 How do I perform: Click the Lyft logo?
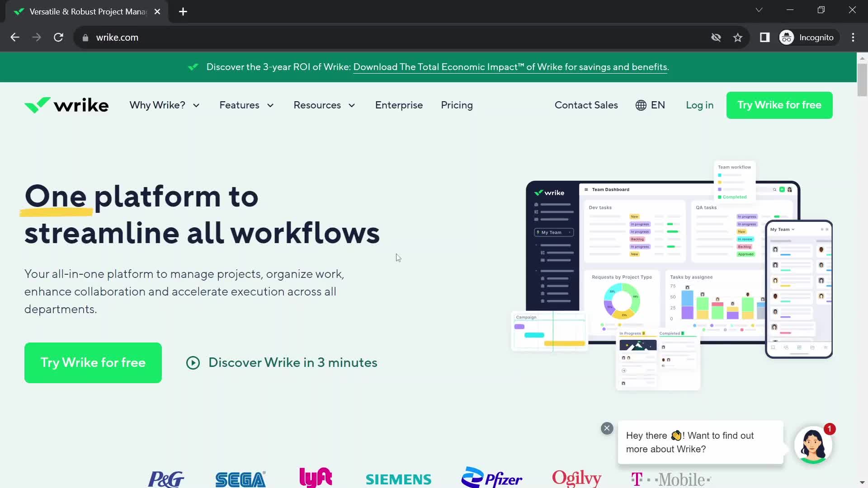[316, 478]
